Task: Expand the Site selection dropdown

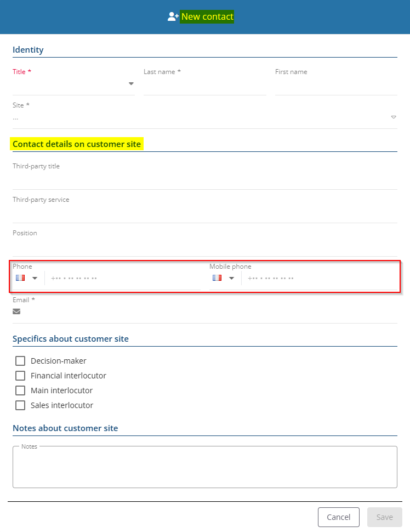Action: (x=393, y=117)
